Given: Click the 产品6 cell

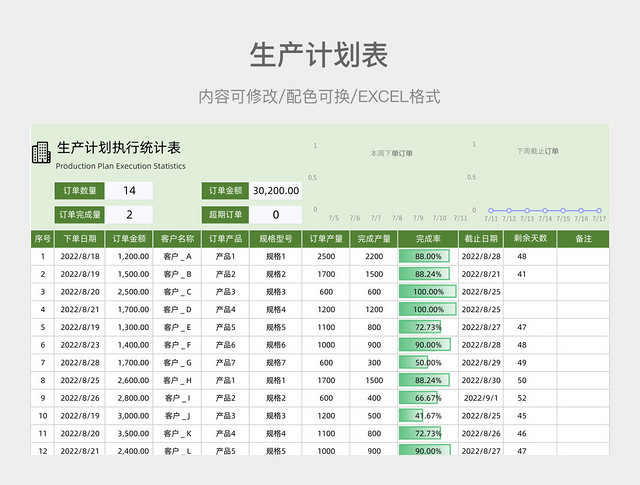Looking at the screenshot, I should coord(225,345).
